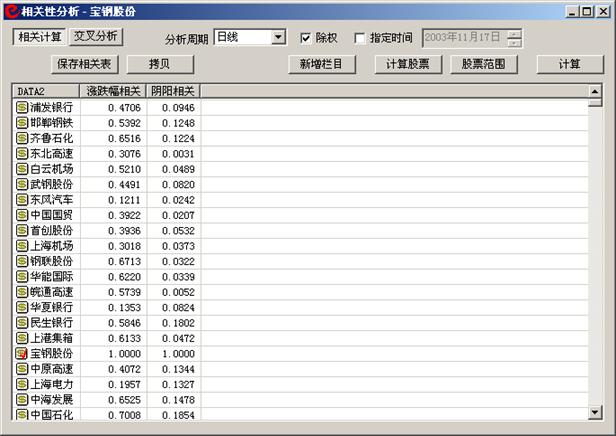Click the stock icon beside 上海机场
Screen dimensions: 616x436
click(22, 246)
